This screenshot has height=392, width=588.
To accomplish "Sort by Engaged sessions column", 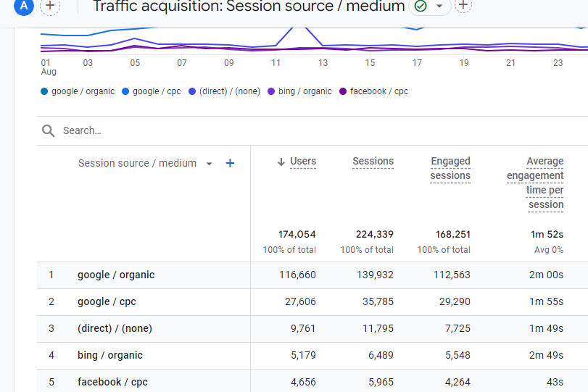I will 450,168.
